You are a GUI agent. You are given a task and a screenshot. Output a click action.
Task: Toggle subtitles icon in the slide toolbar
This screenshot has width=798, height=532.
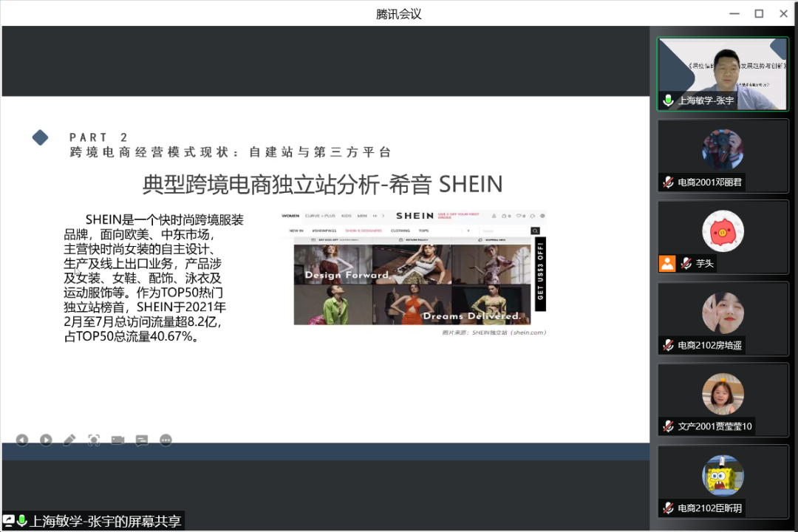pos(142,440)
